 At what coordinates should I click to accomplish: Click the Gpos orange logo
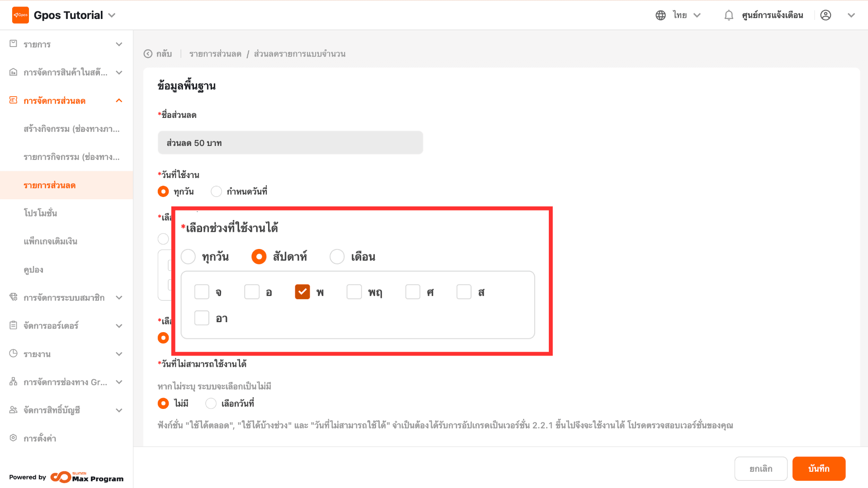[20, 15]
